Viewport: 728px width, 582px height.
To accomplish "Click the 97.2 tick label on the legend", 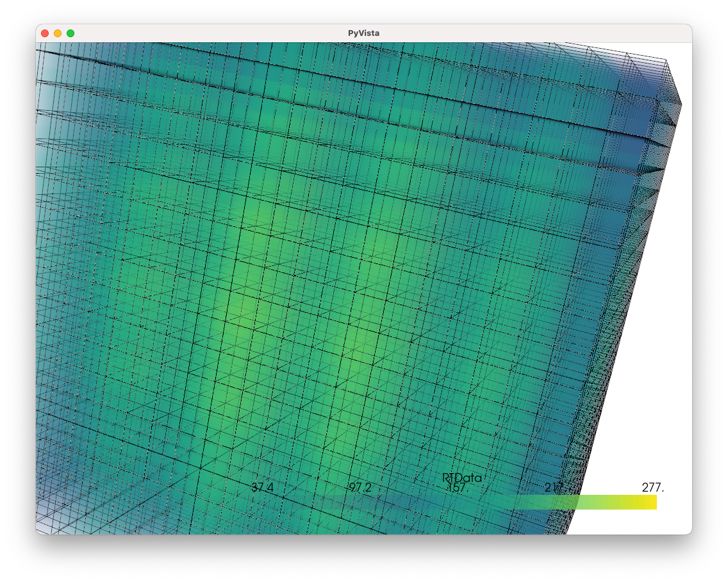I will 359,488.
